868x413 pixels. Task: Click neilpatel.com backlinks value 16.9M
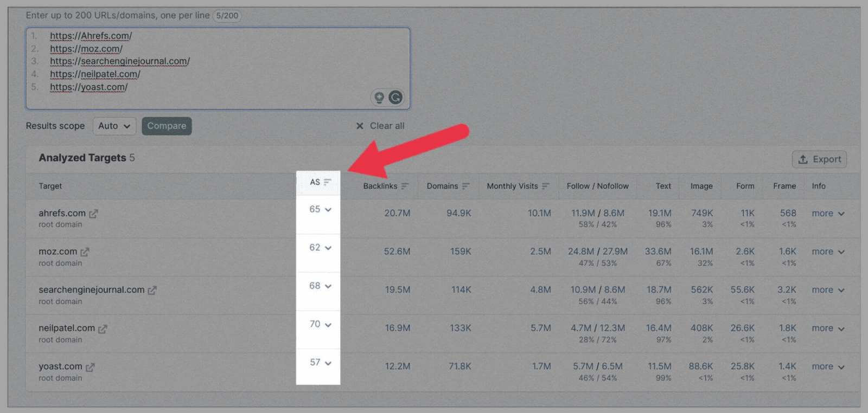tap(398, 328)
